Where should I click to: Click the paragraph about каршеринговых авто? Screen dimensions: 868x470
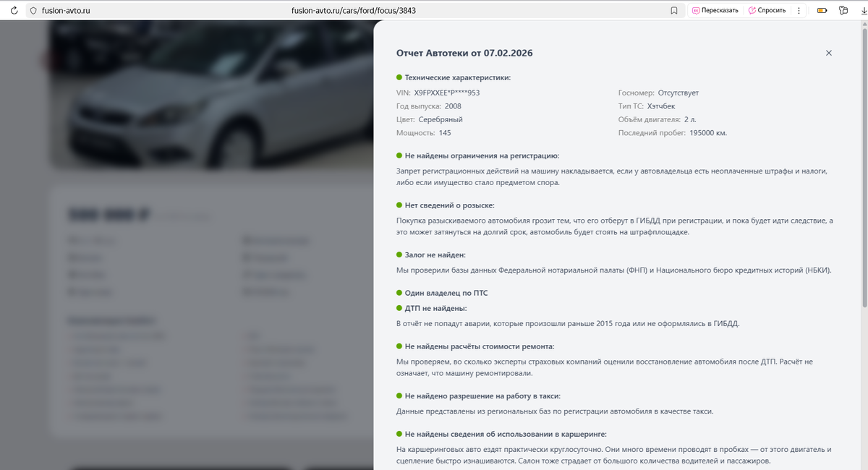(x=614, y=455)
